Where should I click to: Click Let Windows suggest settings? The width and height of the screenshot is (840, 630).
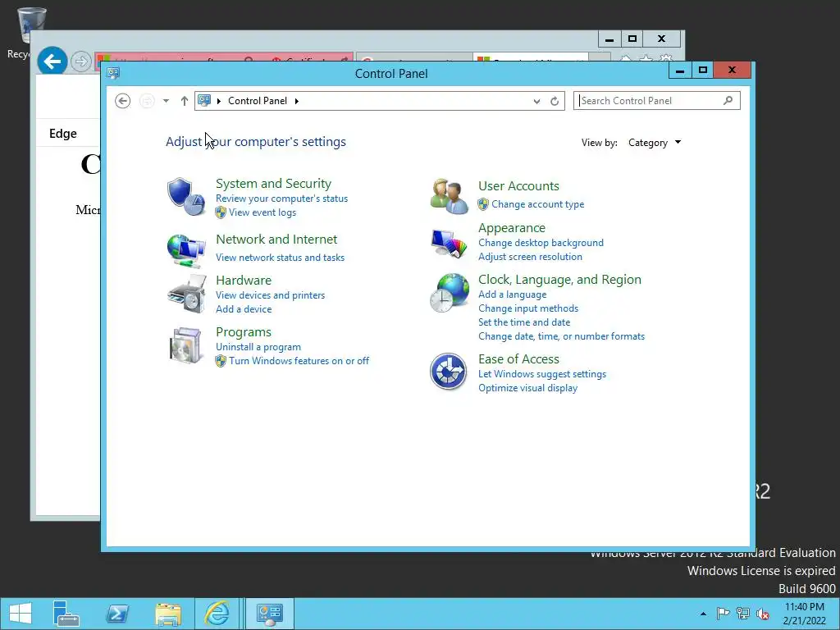(542, 374)
